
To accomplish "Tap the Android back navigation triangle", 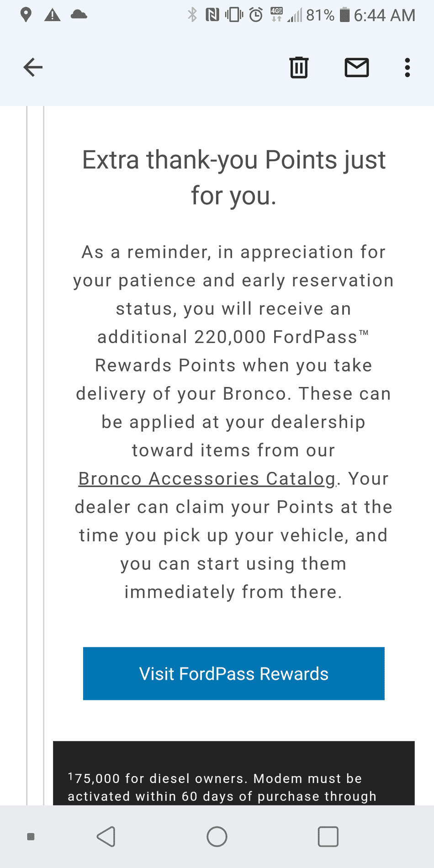I will click(106, 836).
